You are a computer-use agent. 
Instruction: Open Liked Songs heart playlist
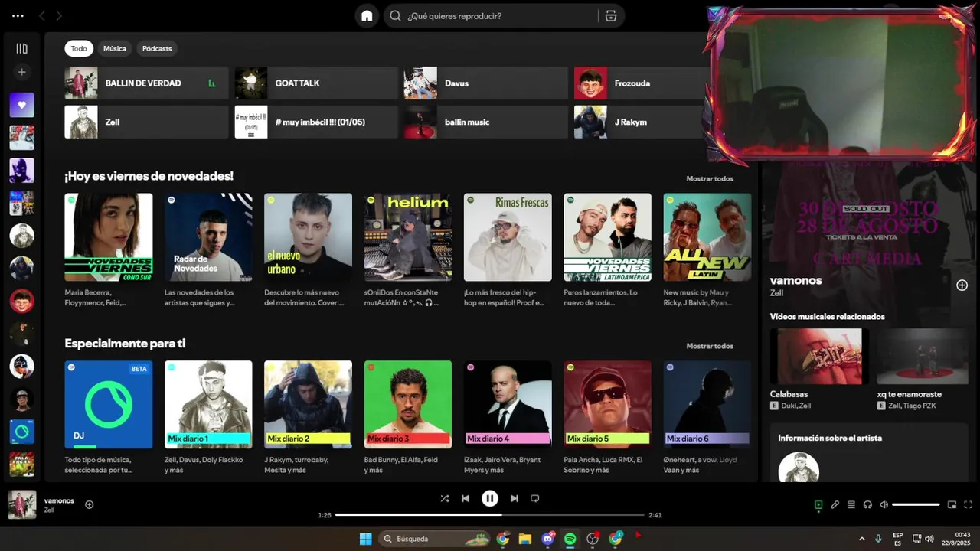(21, 105)
